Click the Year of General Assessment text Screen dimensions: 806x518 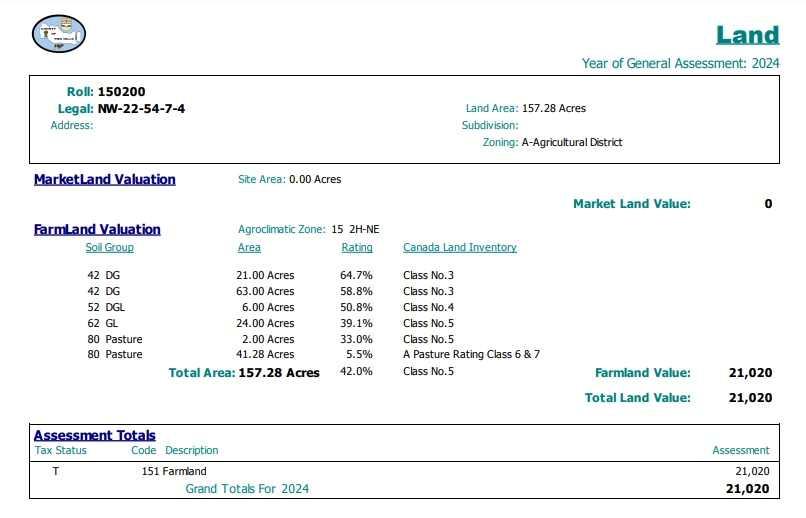click(680, 64)
